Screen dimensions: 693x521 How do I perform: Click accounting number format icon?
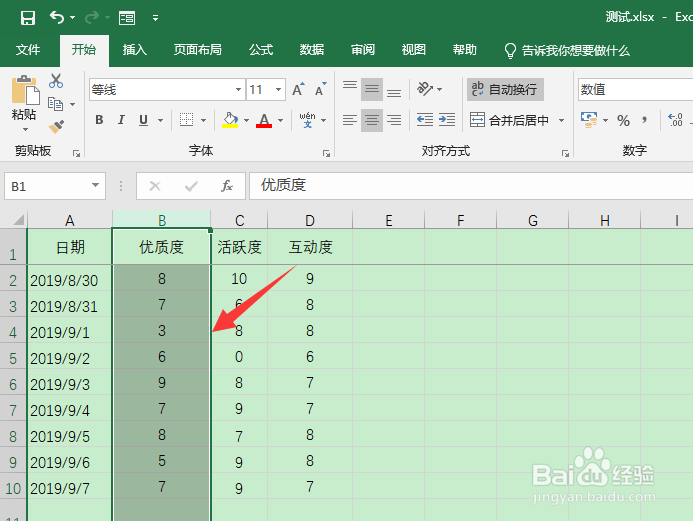[589, 120]
